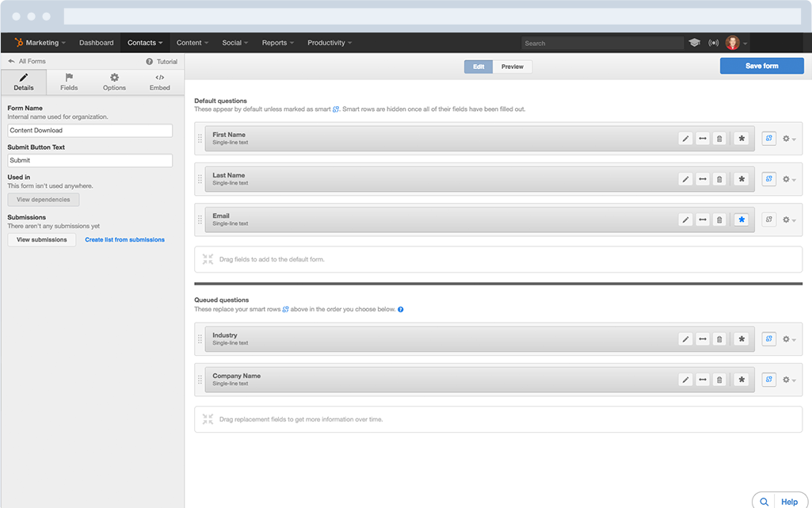Expand the Contacts menu in top navigation
This screenshot has height=508, width=812.
pos(144,43)
